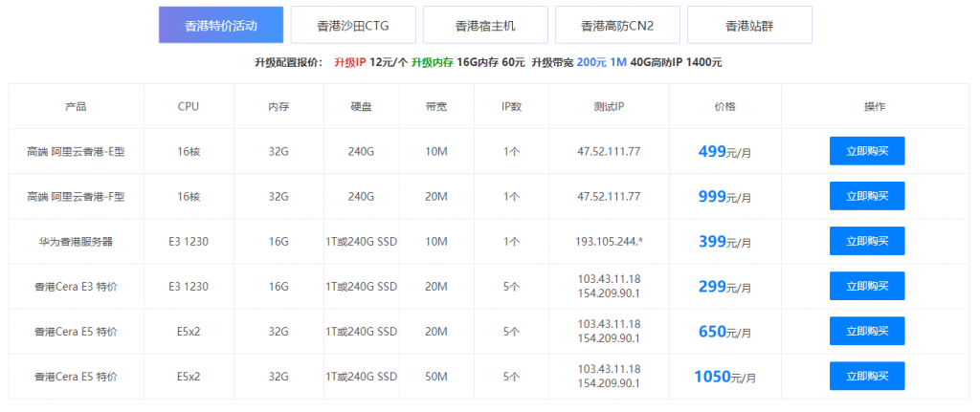Select product 高端 阿里云香港-F型

[76, 196]
